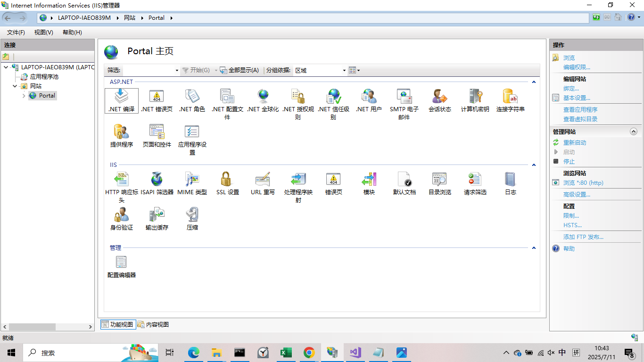Collapse the IIS group section

[x=534, y=165]
